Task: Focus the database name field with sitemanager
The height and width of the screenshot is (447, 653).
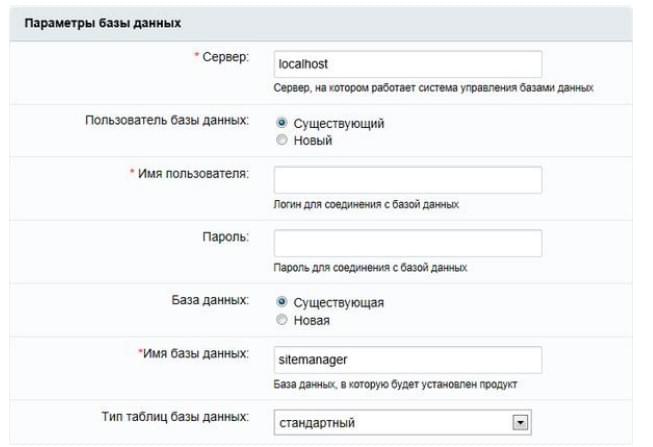Action: [408, 360]
